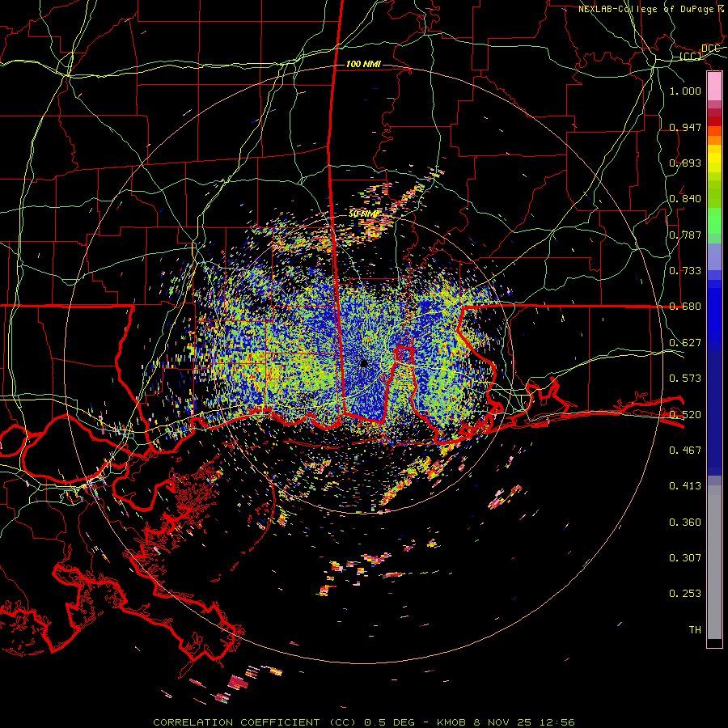Image resolution: width=728 pixels, height=728 pixels.
Task: Click the CORRELATION COEFFICIENT caption text
Action: pyautogui.click(x=236, y=722)
